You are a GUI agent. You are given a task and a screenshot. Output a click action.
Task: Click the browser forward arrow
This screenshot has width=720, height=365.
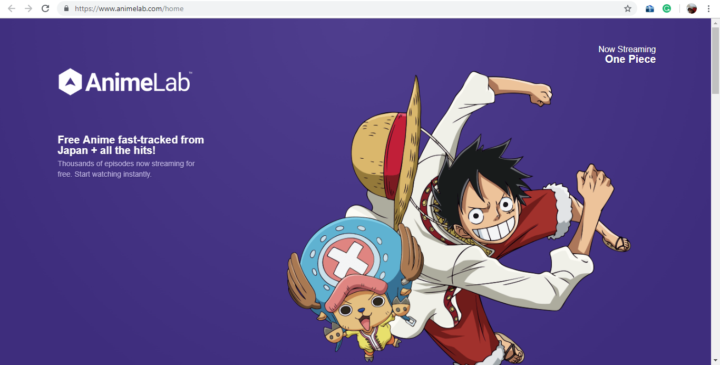(28, 9)
